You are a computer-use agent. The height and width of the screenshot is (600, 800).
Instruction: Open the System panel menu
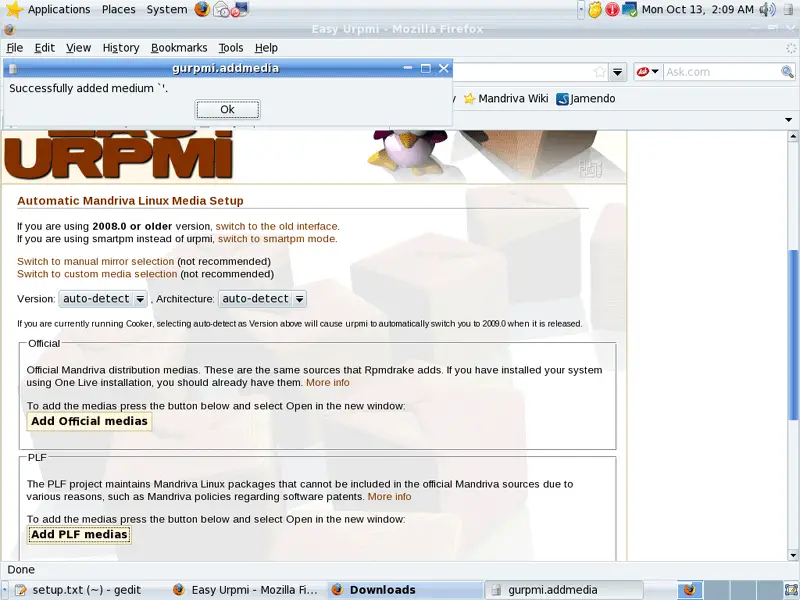point(167,10)
